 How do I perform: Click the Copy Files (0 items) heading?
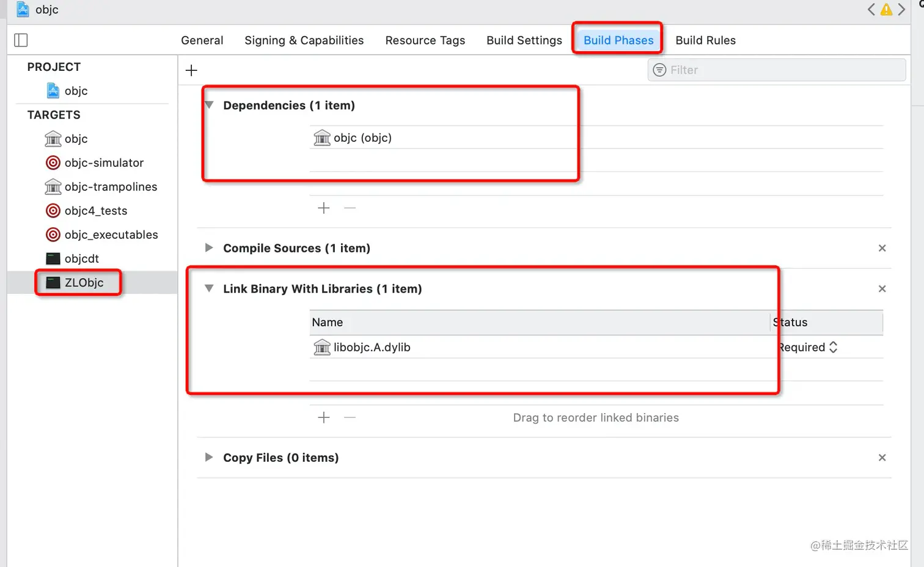pos(281,458)
